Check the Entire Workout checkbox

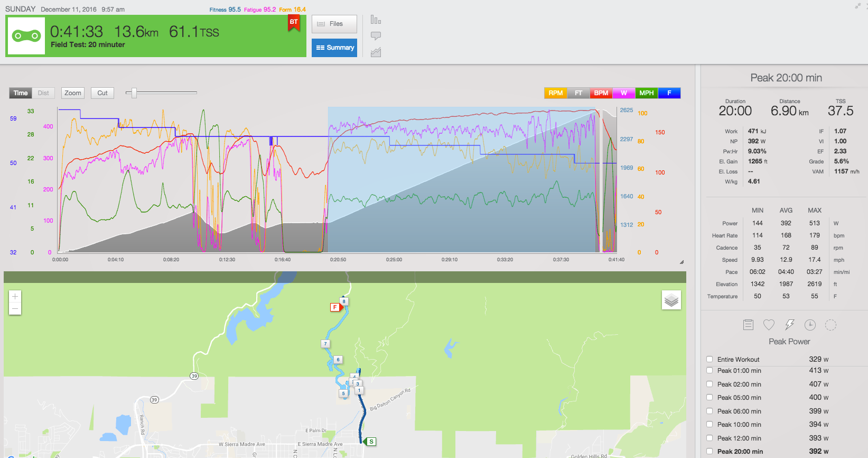point(710,360)
